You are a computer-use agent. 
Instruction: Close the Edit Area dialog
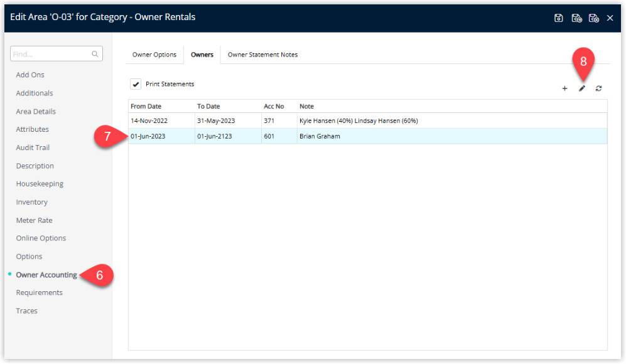tap(610, 18)
